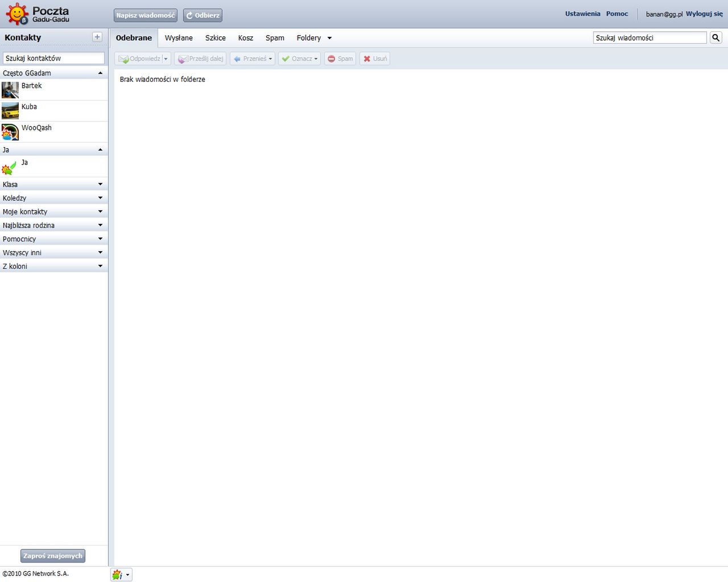
Task: Click ©2010 GG Network S.A. footer text
Action: click(x=35, y=573)
